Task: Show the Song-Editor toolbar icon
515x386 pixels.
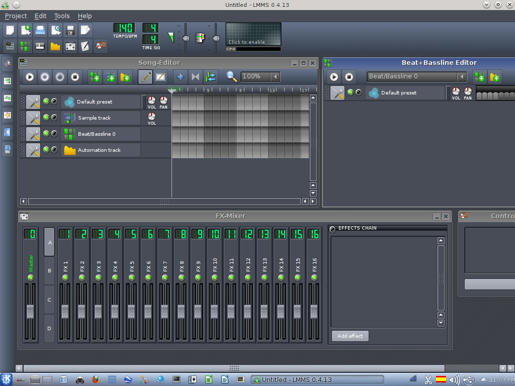Action: (x=10, y=46)
